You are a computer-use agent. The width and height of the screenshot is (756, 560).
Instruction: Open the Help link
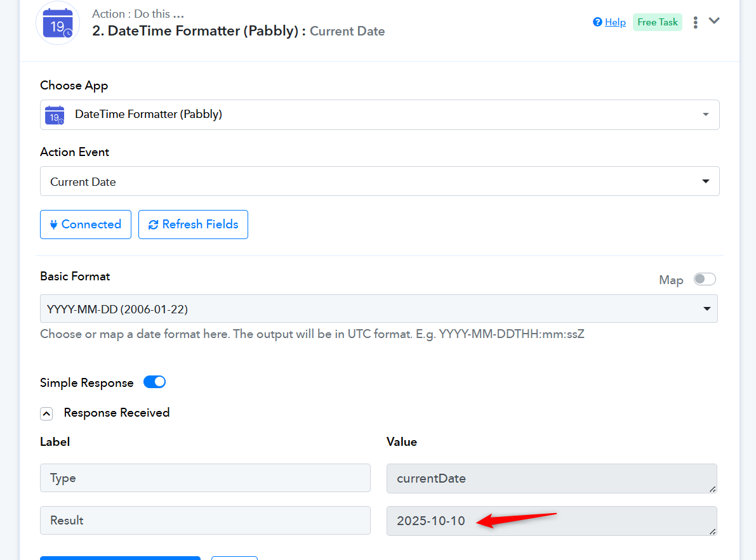click(x=614, y=22)
